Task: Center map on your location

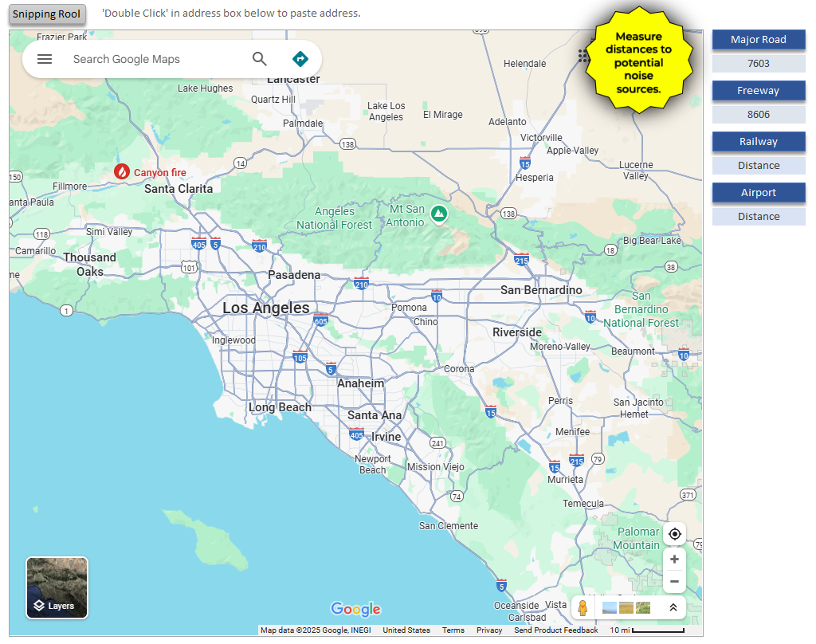Action: pyautogui.click(x=674, y=534)
